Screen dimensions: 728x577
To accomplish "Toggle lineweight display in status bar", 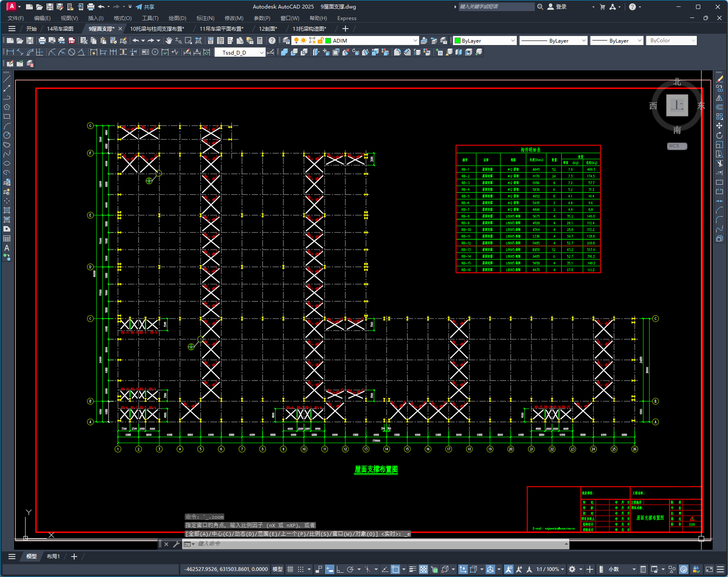I will coord(413,569).
